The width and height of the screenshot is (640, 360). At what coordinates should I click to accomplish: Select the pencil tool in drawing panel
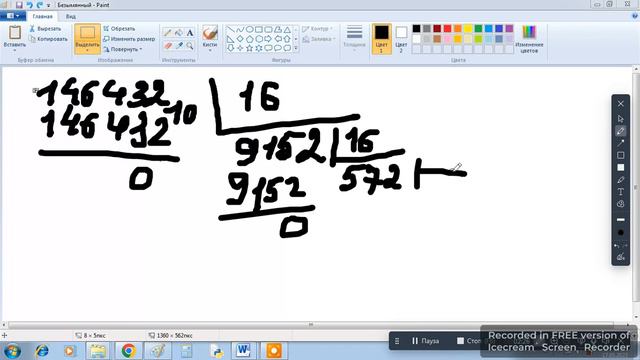(620, 131)
